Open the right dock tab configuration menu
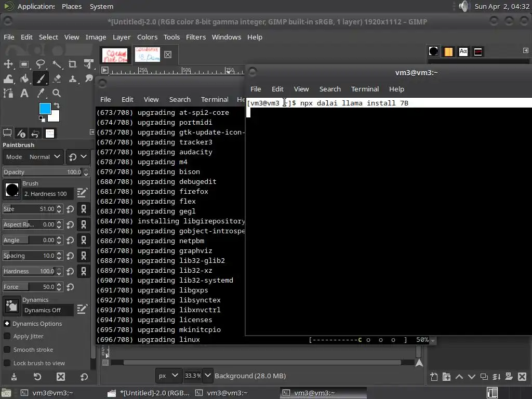Screen dimensions: 532x399 pyautogui.click(x=526, y=50)
